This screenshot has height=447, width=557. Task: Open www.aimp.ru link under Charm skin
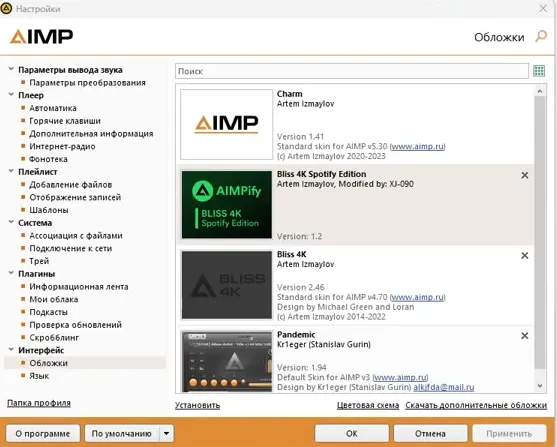[x=417, y=146]
